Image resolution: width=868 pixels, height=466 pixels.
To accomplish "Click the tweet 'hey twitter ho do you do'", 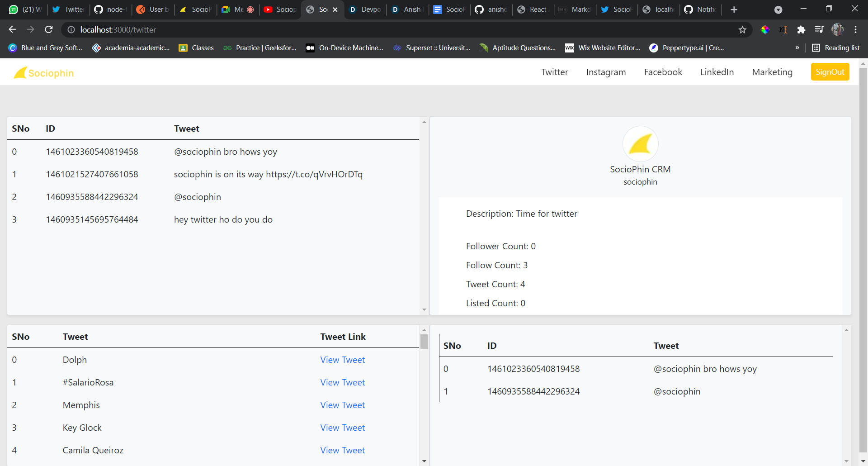I will click(223, 219).
